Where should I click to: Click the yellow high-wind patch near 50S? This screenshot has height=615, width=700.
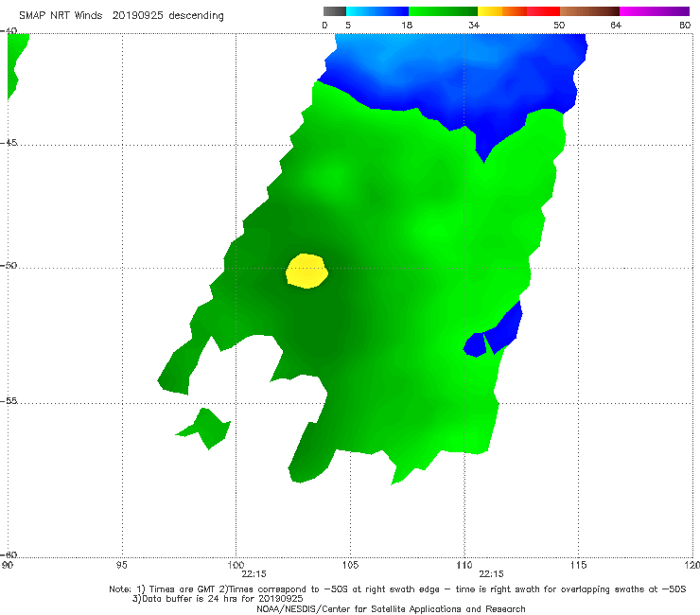tap(306, 272)
